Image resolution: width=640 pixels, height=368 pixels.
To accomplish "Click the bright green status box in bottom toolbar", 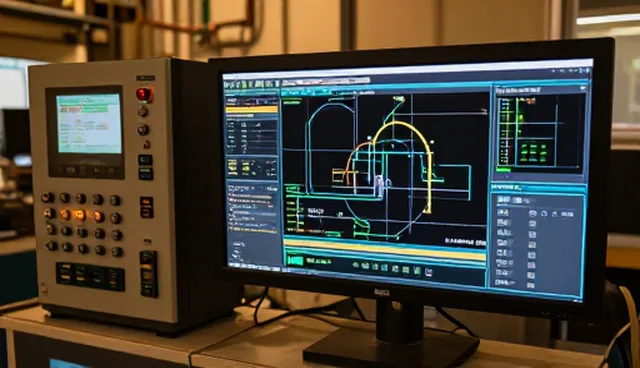I will pyautogui.click(x=295, y=260).
